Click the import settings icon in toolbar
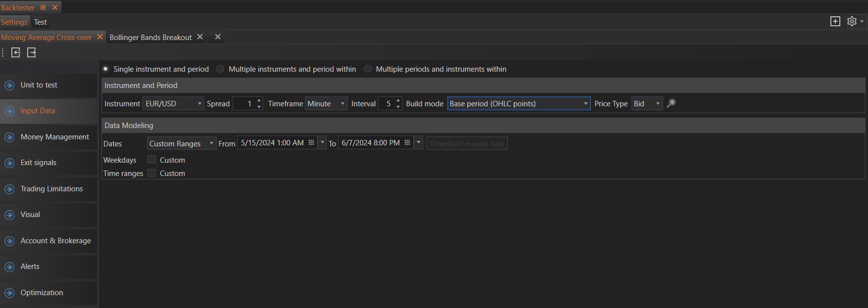 coord(16,52)
